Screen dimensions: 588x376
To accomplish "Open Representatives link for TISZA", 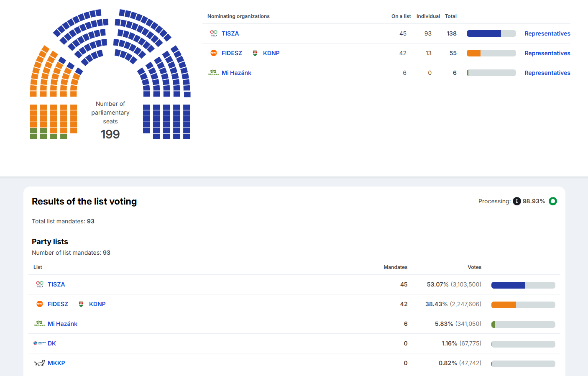I will pyautogui.click(x=547, y=33).
